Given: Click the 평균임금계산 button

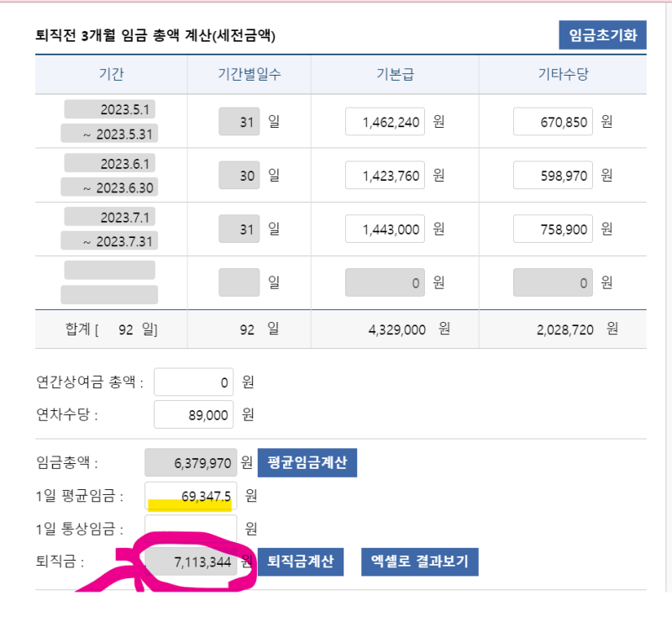Looking at the screenshot, I should [x=307, y=462].
